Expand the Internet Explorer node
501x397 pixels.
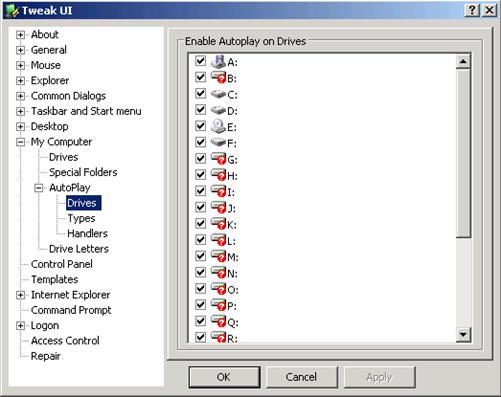[x=20, y=295]
